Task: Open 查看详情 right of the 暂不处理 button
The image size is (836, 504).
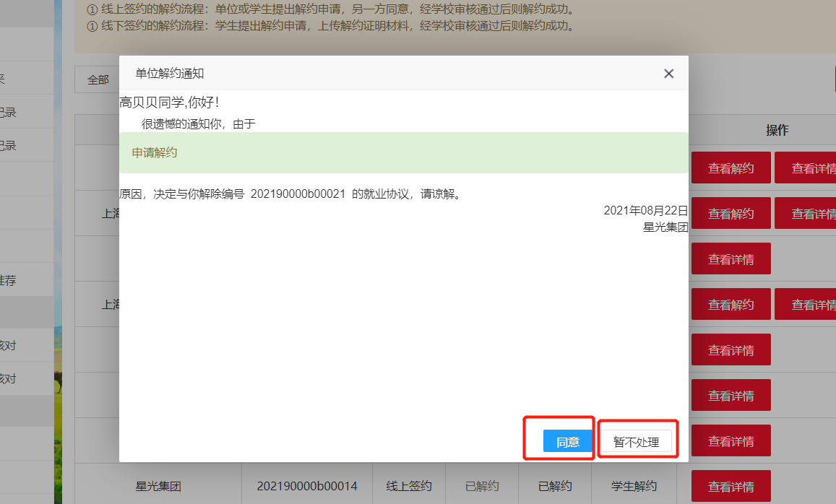Action: tap(731, 441)
